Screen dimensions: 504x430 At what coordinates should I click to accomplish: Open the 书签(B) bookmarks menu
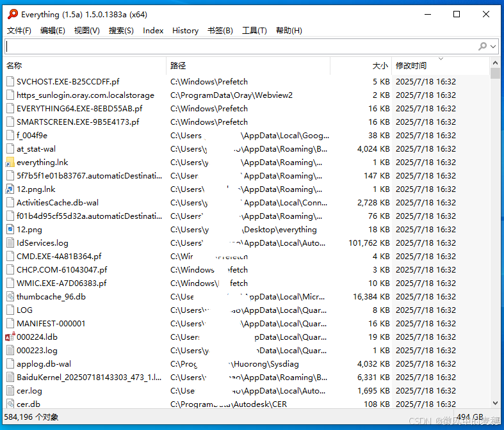click(x=220, y=31)
